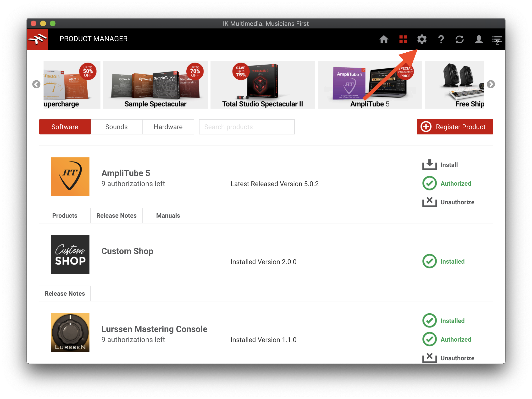
Task: Maximize window with green button
Action: click(53, 24)
